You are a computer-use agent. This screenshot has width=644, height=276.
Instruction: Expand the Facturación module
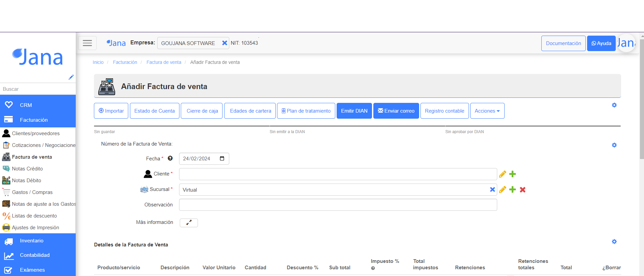(x=38, y=120)
